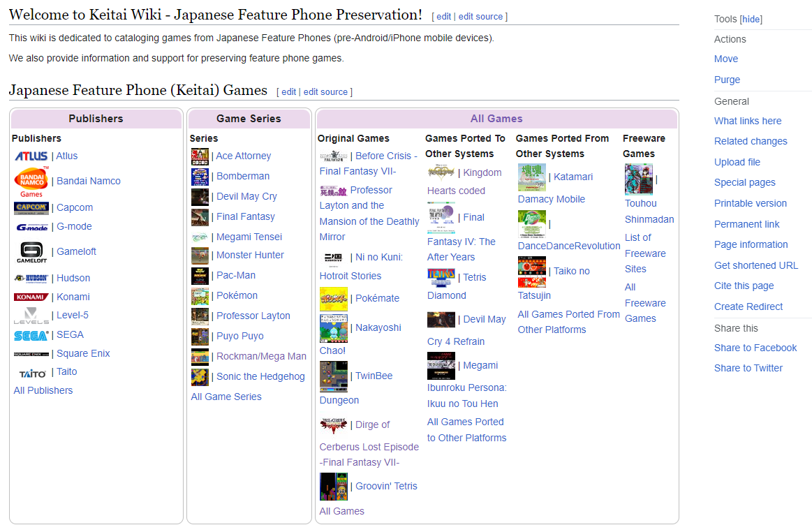Image resolution: width=812 pixels, height=532 pixels.
Task: Share this page to Twitter
Action: coord(748,369)
